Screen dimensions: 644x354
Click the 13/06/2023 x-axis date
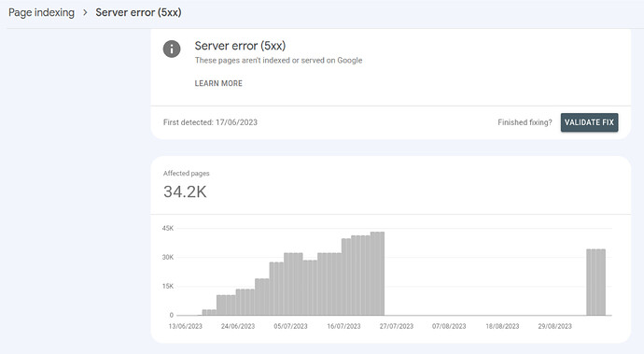click(185, 326)
